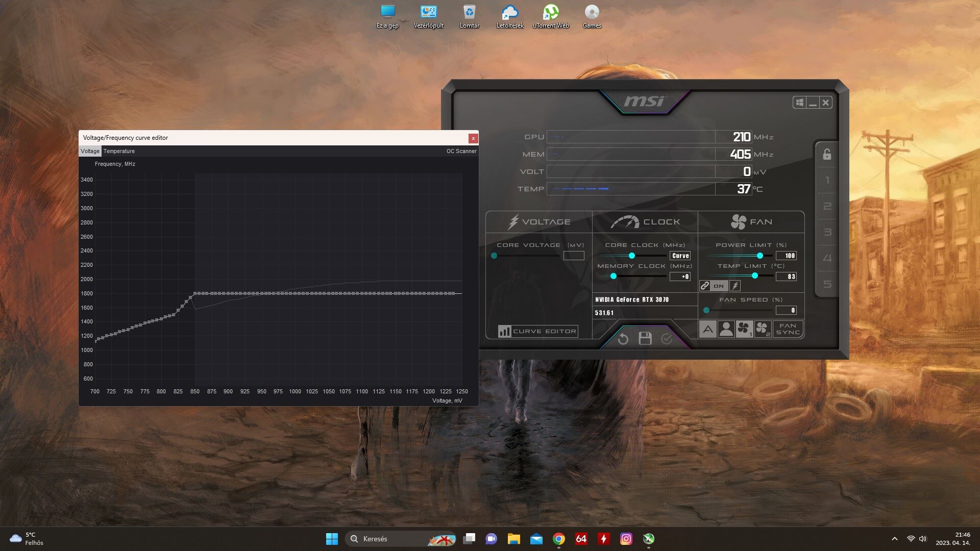
Task: Toggle the profile lock padlock icon
Action: click(827, 154)
